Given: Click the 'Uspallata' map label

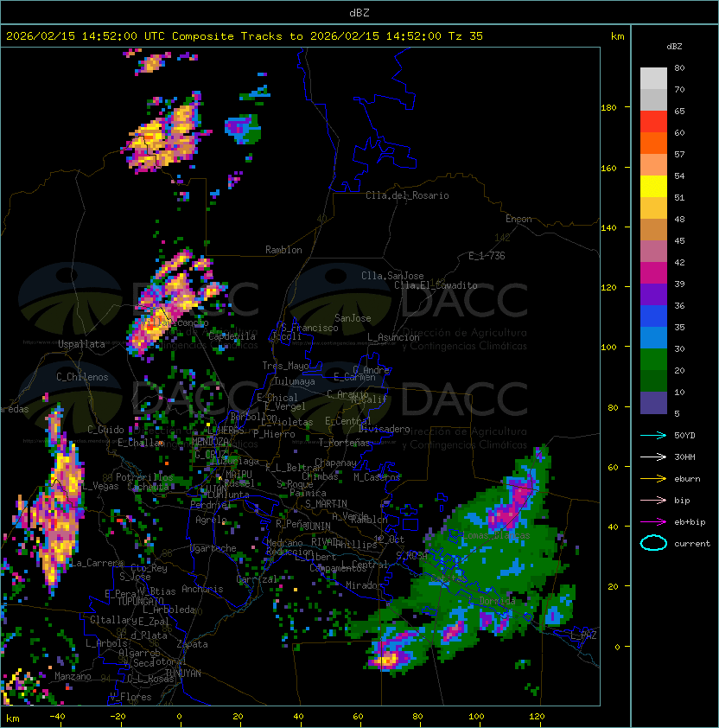Looking at the screenshot, I should coord(81,344).
